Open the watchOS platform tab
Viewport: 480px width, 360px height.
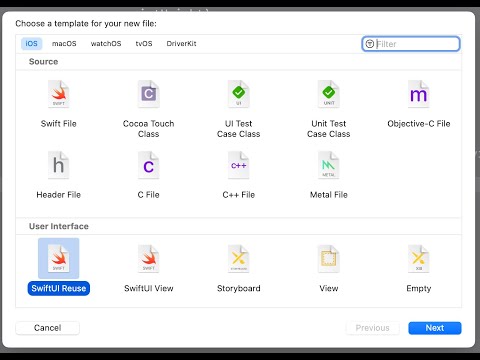106,44
